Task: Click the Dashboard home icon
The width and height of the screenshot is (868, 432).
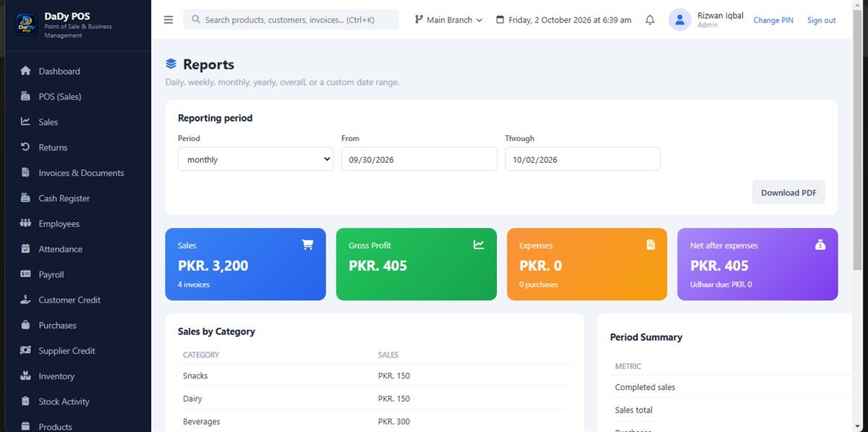Action: [x=26, y=71]
